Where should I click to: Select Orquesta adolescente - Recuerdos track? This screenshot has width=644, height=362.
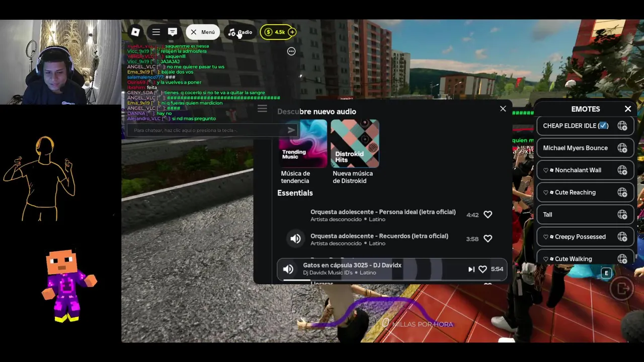pyautogui.click(x=379, y=239)
